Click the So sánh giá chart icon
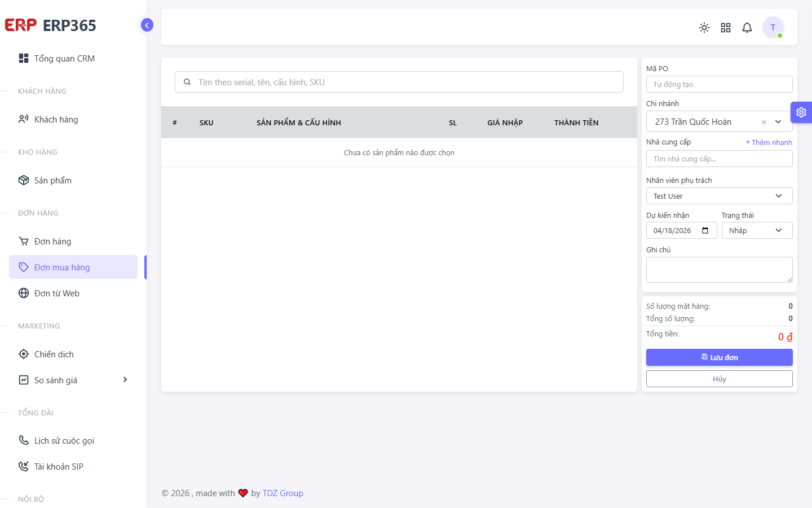 coord(24,380)
